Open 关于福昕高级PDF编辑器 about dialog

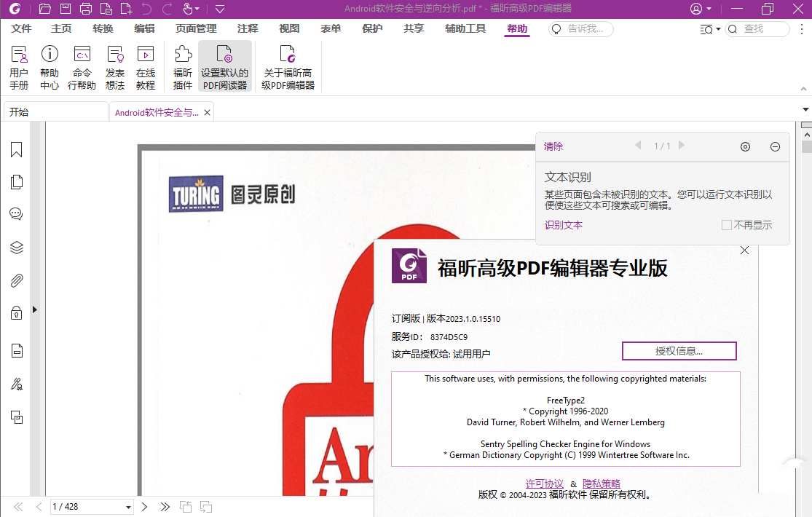click(x=287, y=66)
